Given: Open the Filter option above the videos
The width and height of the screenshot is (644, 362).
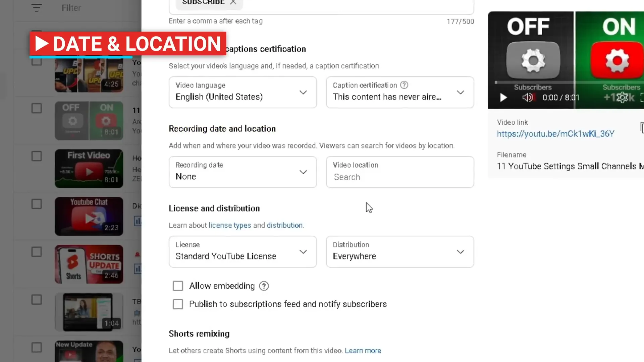Looking at the screenshot, I should [x=71, y=7].
